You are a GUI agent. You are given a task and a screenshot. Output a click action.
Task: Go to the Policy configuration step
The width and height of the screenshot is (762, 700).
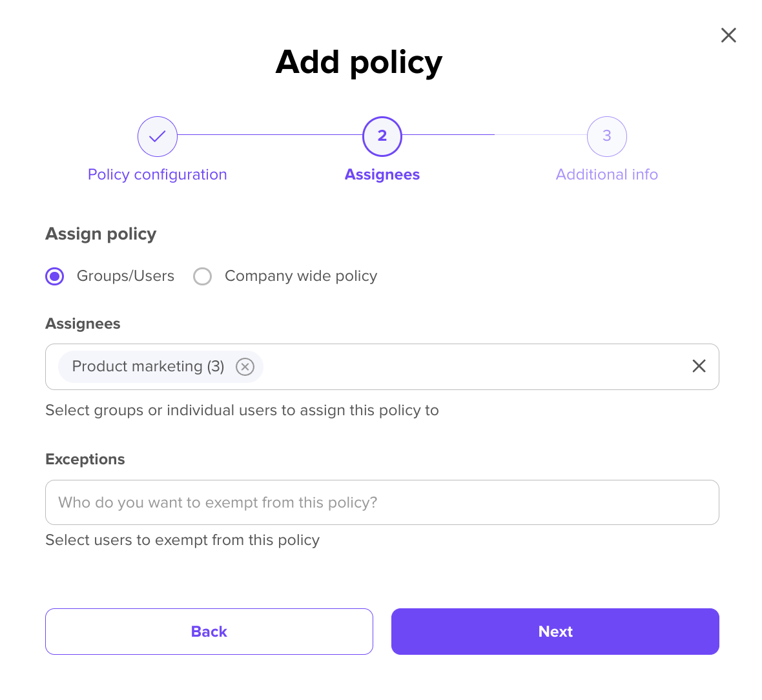click(x=158, y=174)
